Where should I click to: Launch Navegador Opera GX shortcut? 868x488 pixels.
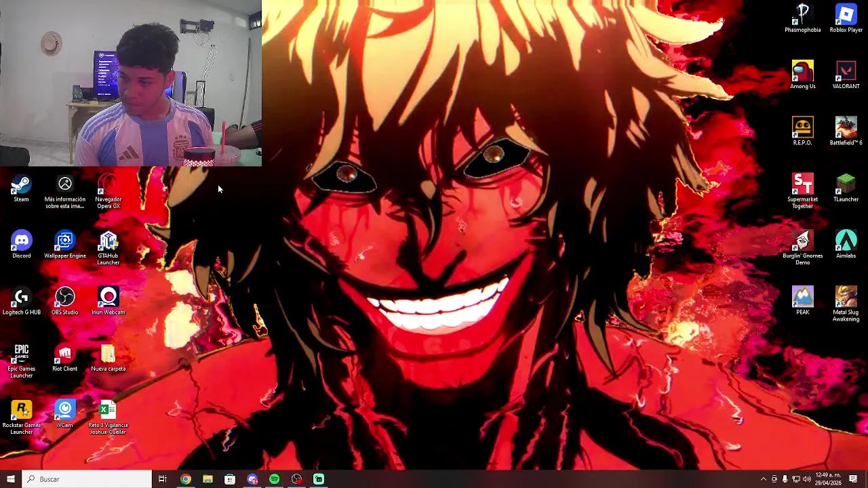pos(108,192)
